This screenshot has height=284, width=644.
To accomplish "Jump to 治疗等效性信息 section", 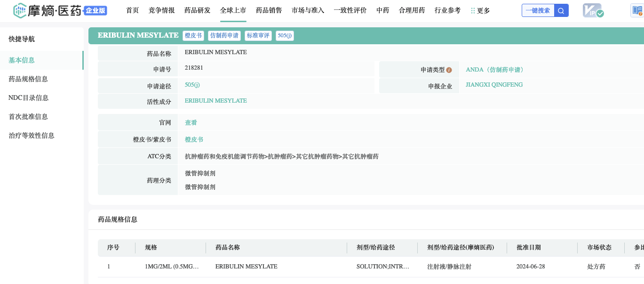I will (x=32, y=136).
